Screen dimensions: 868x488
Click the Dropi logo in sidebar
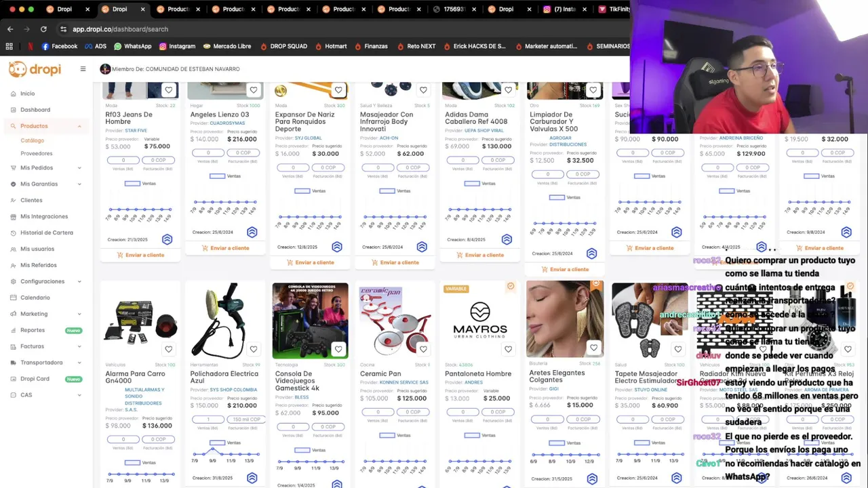click(x=35, y=69)
